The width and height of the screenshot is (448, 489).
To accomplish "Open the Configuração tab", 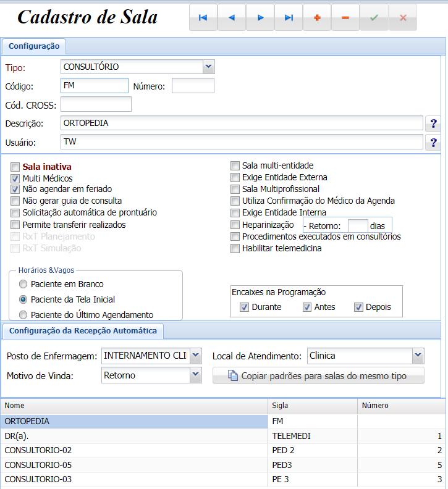I will point(34,46).
